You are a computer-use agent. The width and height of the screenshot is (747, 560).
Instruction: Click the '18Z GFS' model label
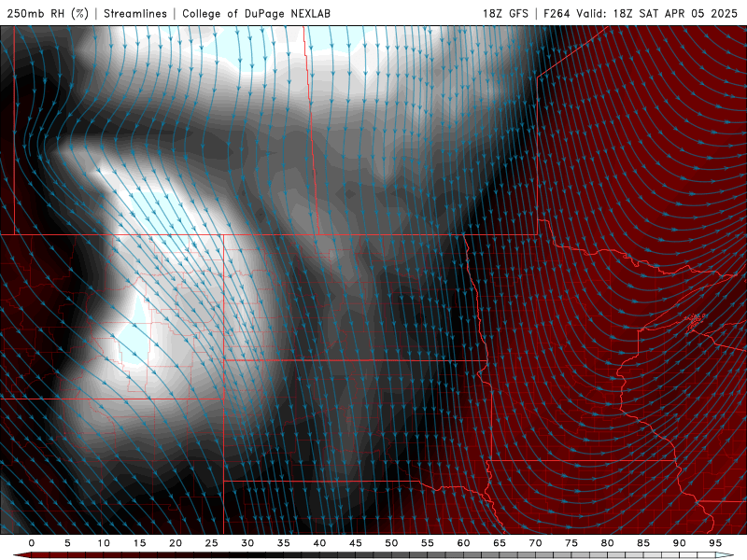[505, 13]
